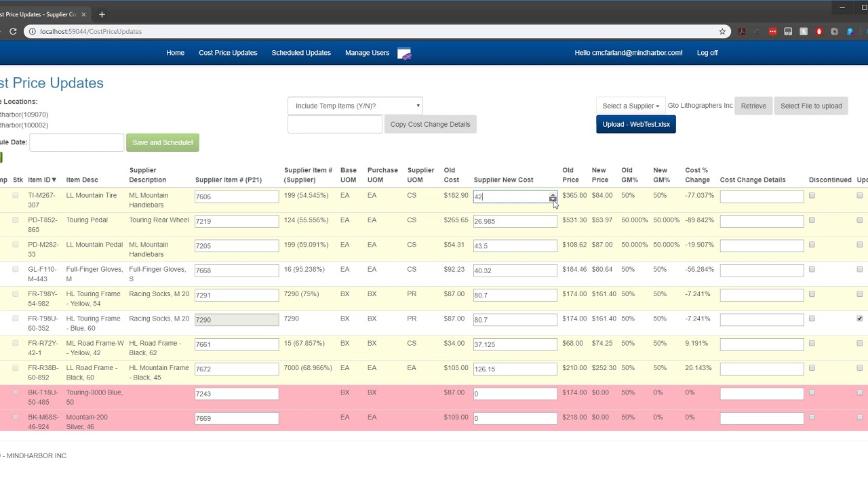Edit Supplier New Cost field for Touring-3000 Blue row

point(515,393)
